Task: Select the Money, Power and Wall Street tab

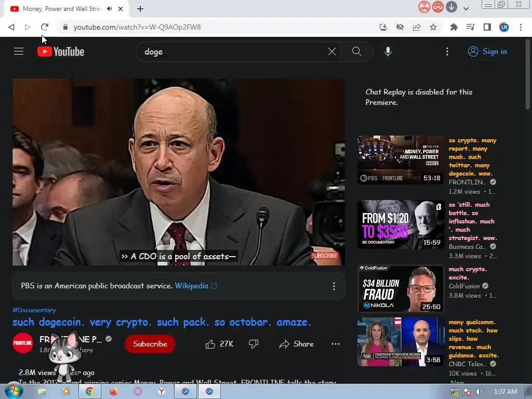Action: [66, 9]
